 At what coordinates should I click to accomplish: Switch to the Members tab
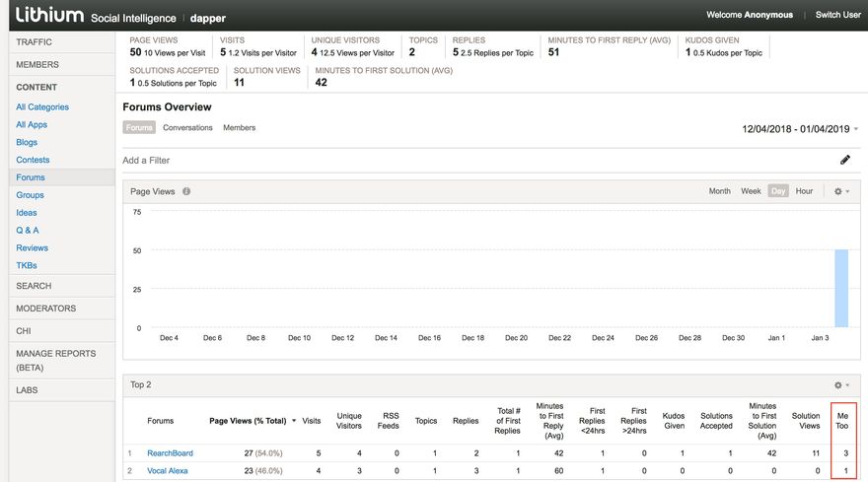tap(239, 127)
